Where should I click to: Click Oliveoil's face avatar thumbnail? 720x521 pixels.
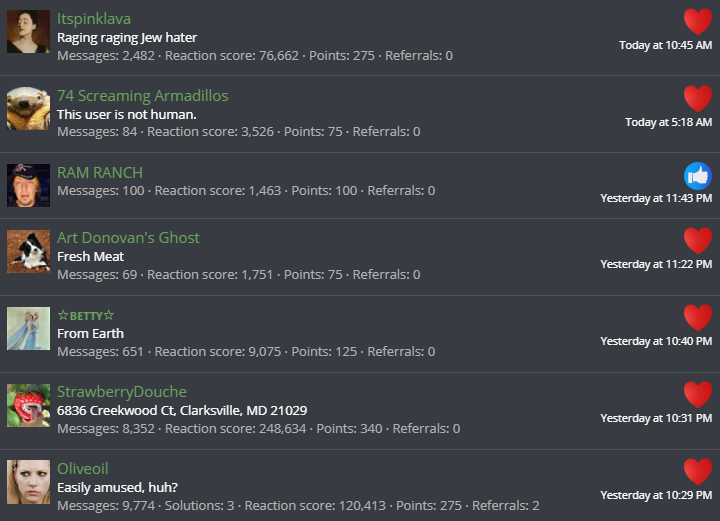click(x=28, y=482)
